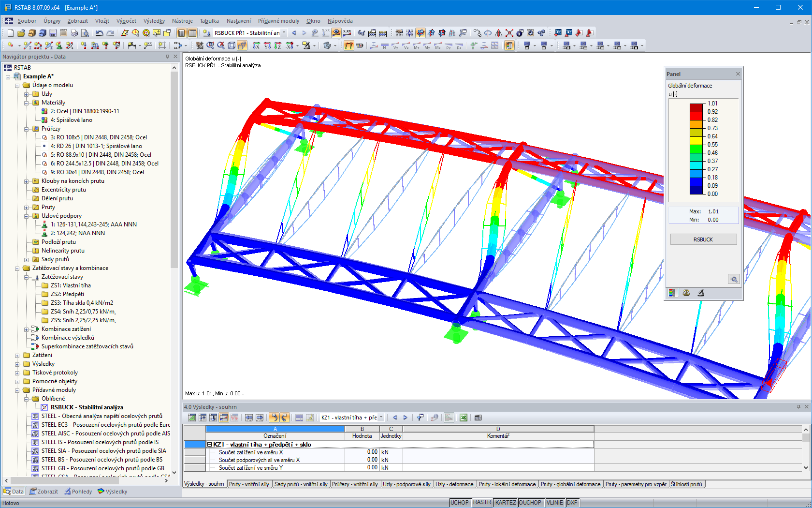Screen dimensions: 812x508
Task: Select the ZS1: Vlastní tíha load case
Action: [x=71, y=285]
